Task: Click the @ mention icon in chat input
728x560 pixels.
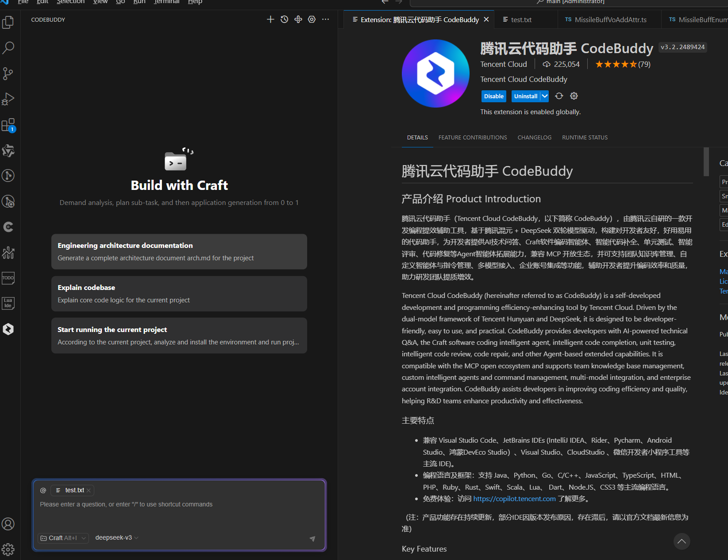Action: tap(43, 490)
